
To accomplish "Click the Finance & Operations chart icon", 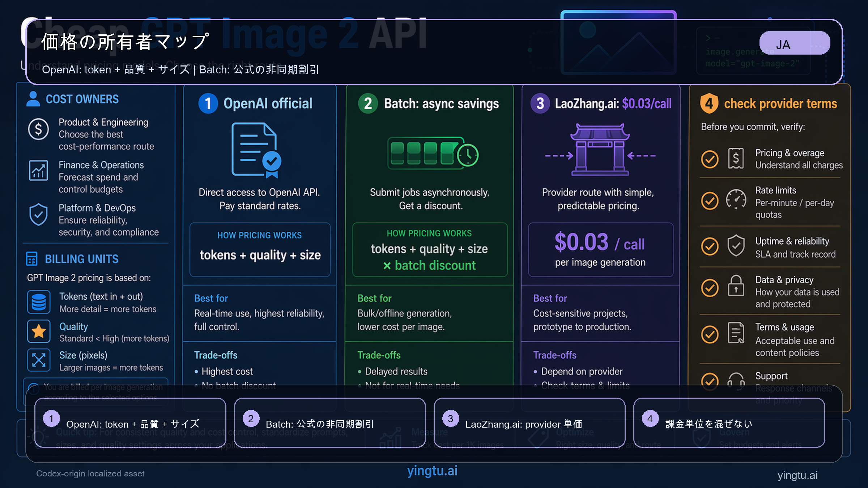I will point(39,170).
